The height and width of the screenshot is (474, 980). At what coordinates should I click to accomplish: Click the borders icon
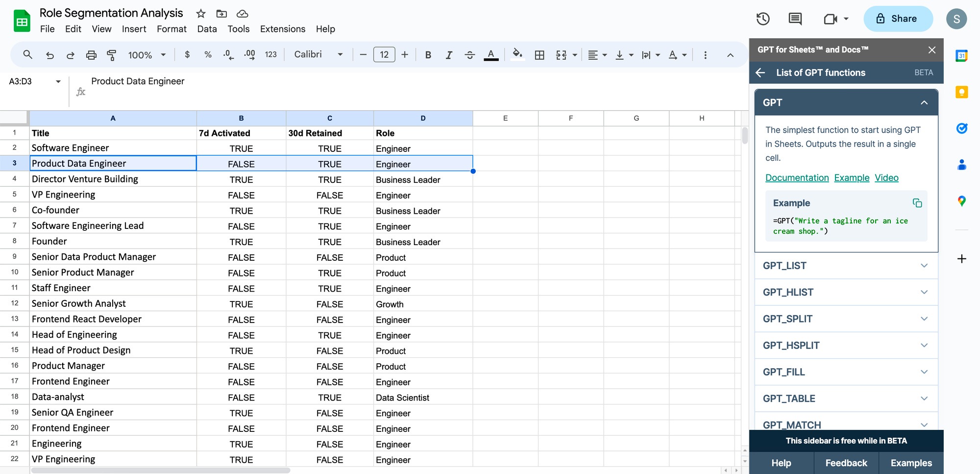pyautogui.click(x=539, y=55)
